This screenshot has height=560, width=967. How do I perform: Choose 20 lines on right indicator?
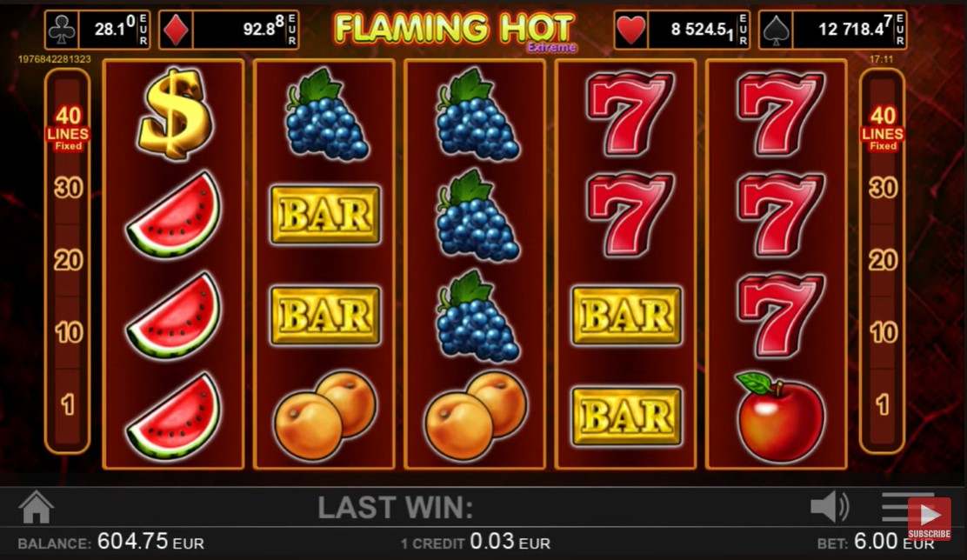[883, 260]
